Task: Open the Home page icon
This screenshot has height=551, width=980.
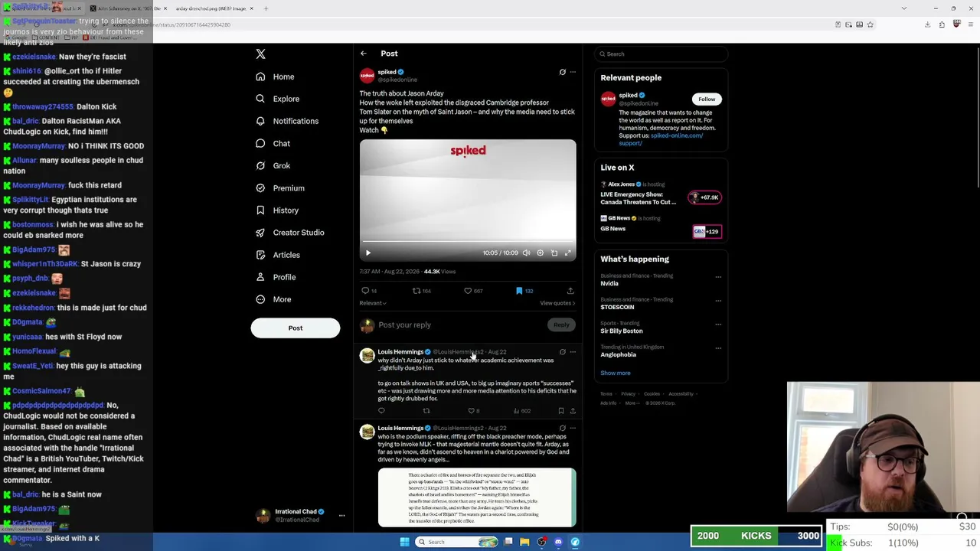Action: click(x=260, y=77)
